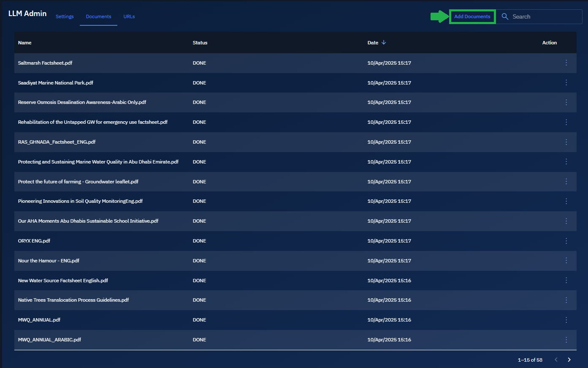Sort table by Status column header
This screenshot has width=588, height=368.
pos(200,43)
